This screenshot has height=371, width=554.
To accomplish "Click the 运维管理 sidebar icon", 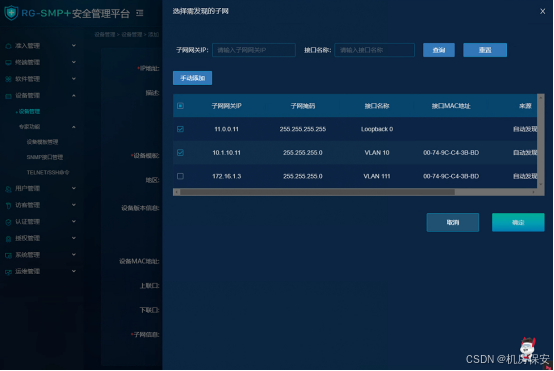I will click(x=8, y=272).
